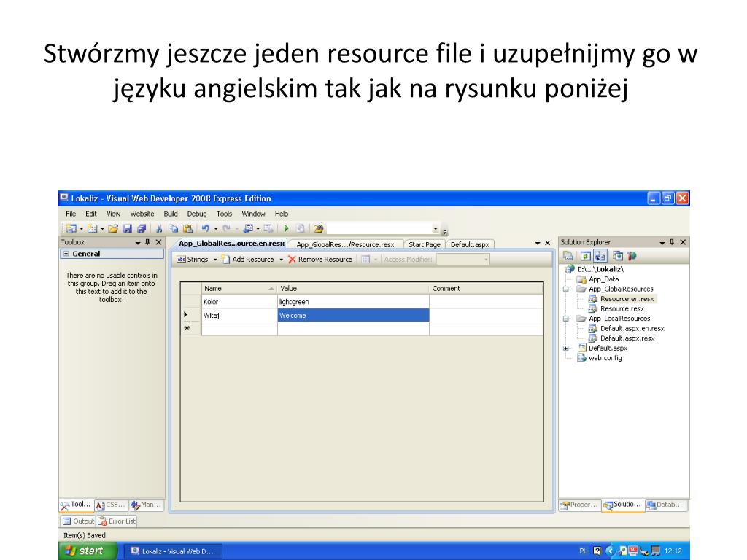
Task: Pin the Toolbox panel with the pushpin
Action: click(147, 242)
